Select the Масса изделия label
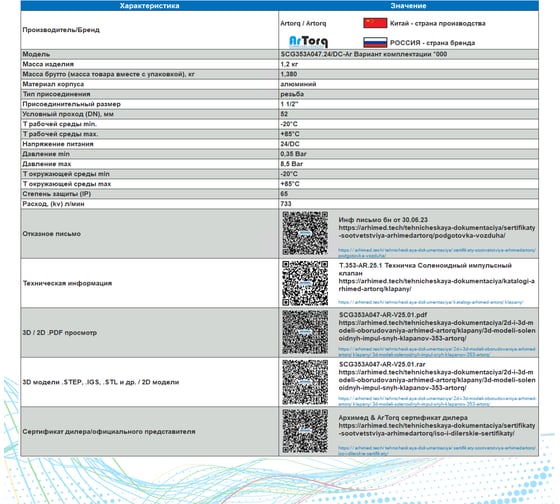Image resolution: width=560 pixels, height=504 pixels. click(x=48, y=64)
